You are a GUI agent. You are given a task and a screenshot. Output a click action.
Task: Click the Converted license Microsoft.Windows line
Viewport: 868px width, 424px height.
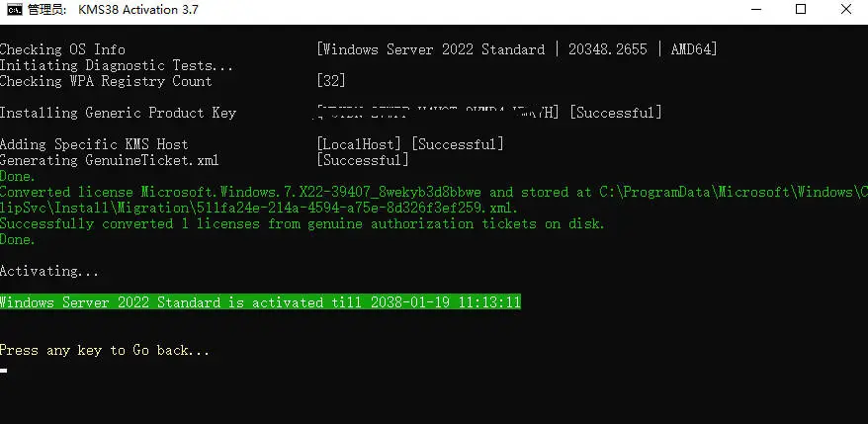(x=297, y=192)
